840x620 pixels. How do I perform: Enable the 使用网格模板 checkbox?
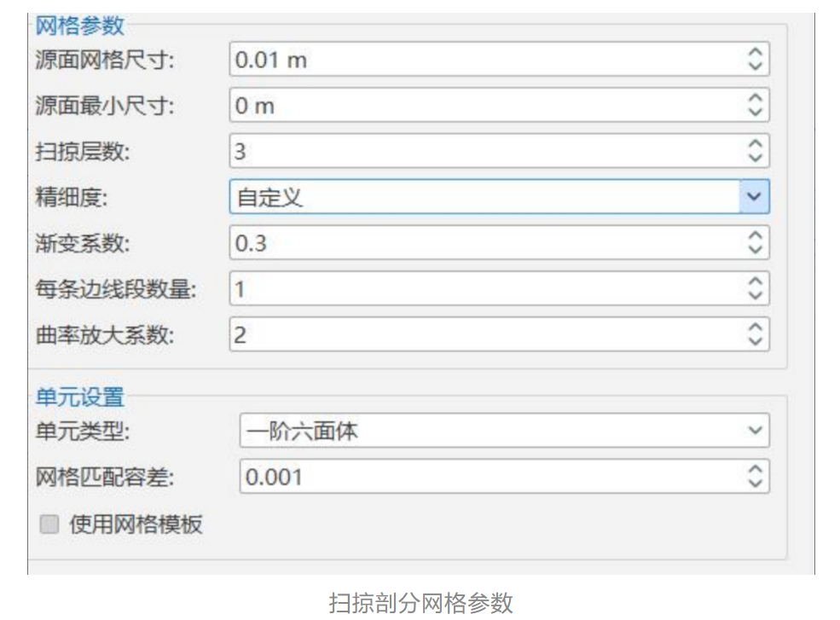50,524
